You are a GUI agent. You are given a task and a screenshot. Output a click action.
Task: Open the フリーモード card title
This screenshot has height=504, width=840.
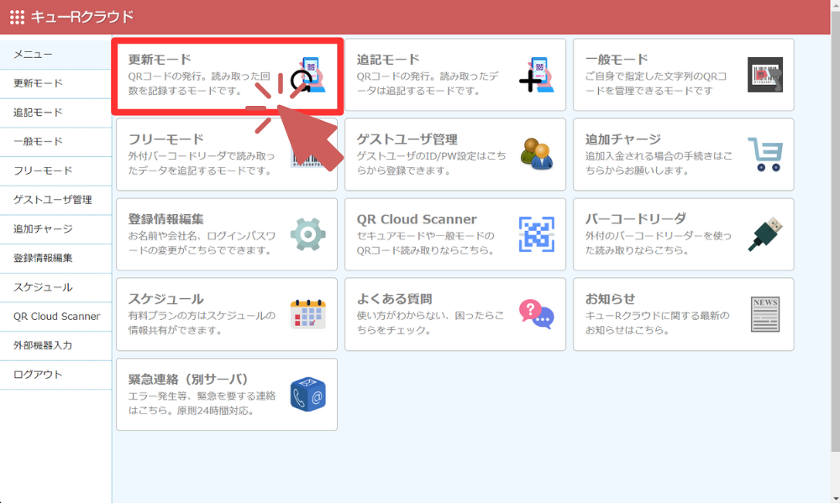tap(166, 139)
